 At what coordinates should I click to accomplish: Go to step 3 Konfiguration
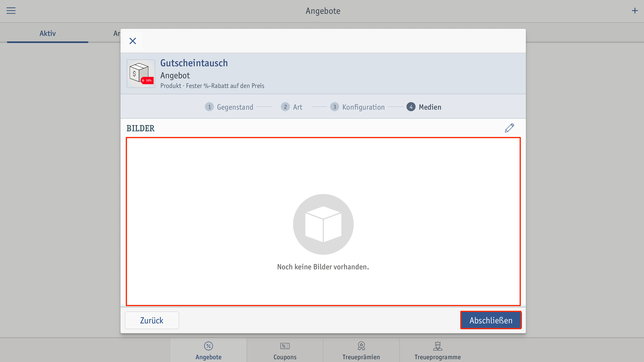click(x=357, y=107)
